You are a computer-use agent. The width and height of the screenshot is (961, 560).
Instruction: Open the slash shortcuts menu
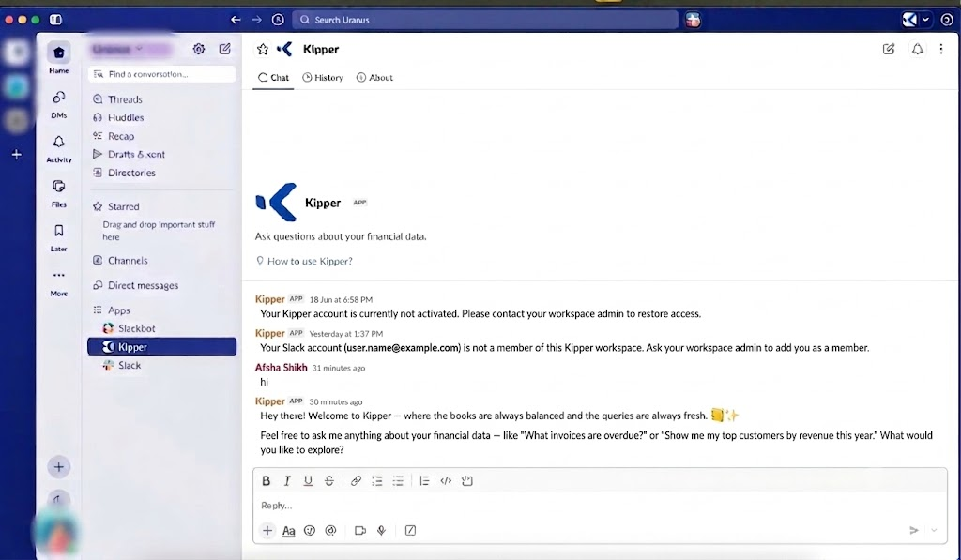[x=411, y=531]
